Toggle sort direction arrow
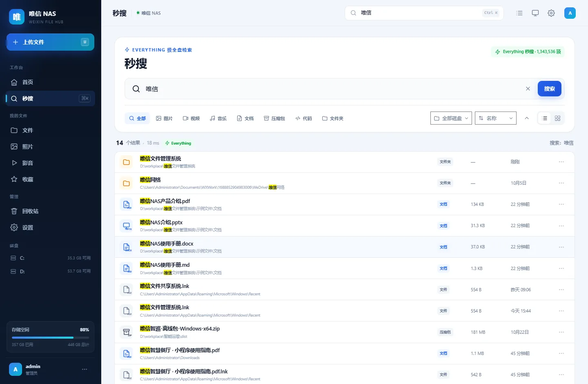The height and width of the screenshot is (384, 588). [x=527, y=118]
